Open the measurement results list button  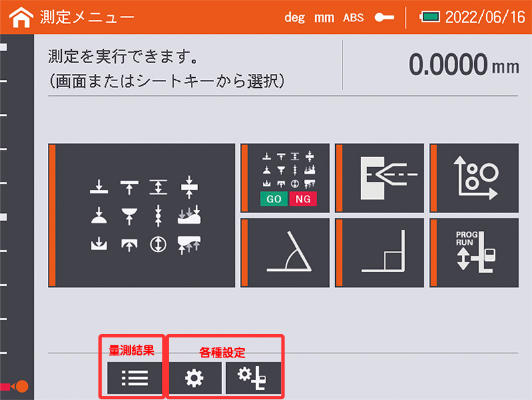[134, 378]
